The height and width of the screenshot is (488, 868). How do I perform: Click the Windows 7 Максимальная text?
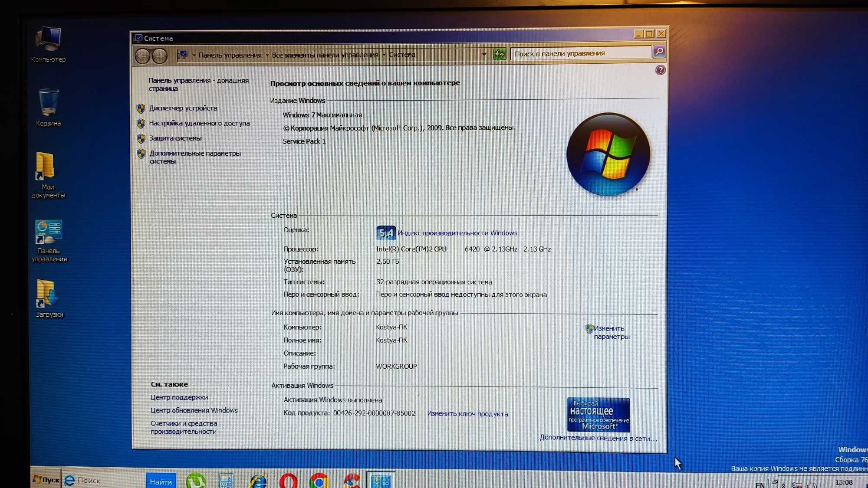click(322, 115)
